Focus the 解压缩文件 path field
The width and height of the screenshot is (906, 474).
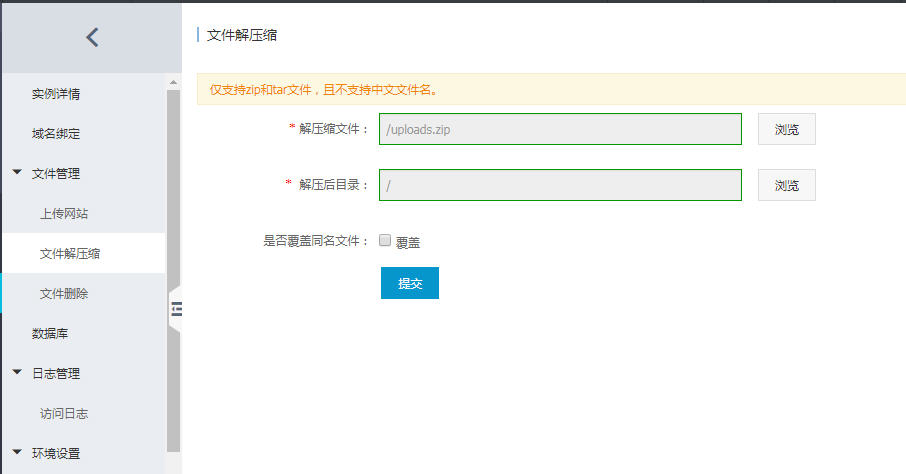point(560,129)
